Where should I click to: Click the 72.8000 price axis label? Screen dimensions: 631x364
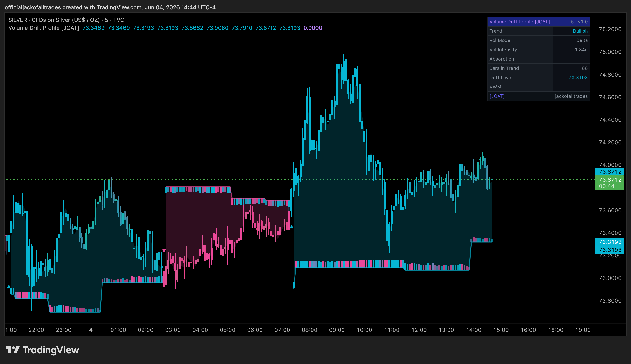(x=610, y=300)
